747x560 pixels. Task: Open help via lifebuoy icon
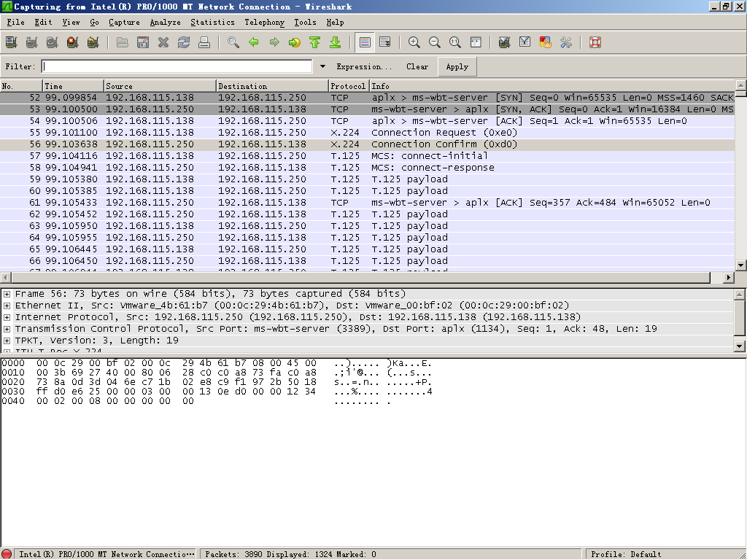tap(595, 42)
